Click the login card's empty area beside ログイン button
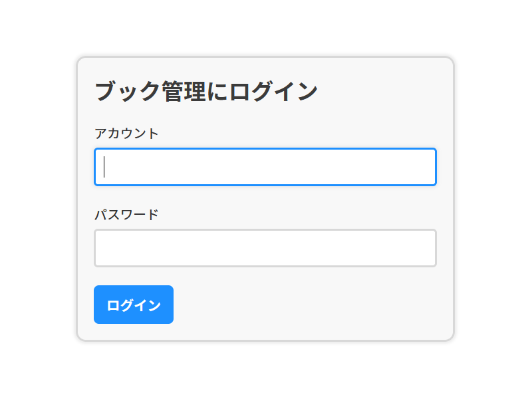The width and height of the screenshot is (532, 399). (x=305, y=305)
